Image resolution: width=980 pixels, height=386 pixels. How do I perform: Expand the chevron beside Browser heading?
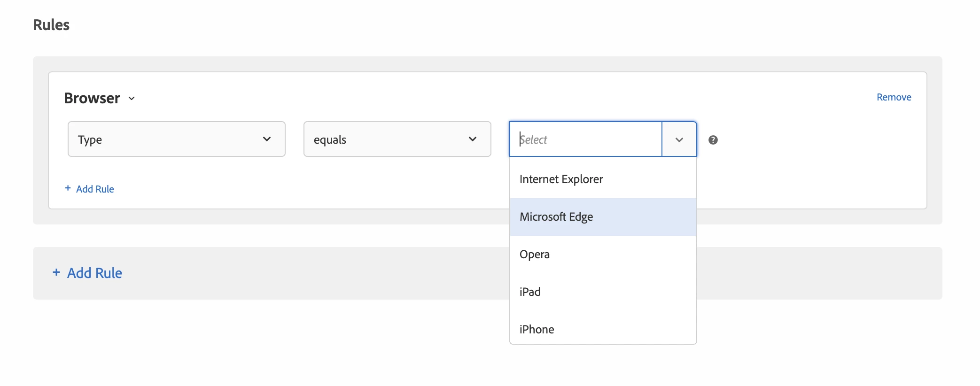click(x=132, y=99)
